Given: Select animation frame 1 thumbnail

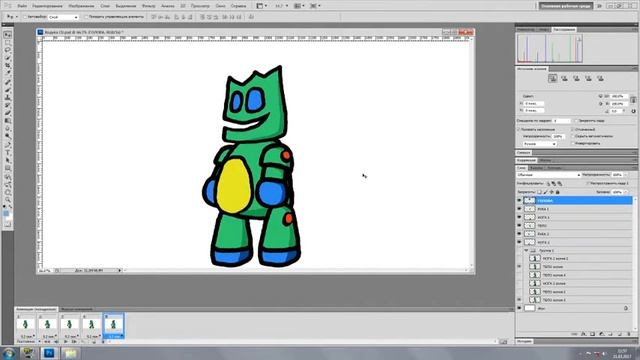Looking at the screenshot, I should pyautogui.click(x=25, y=324).
